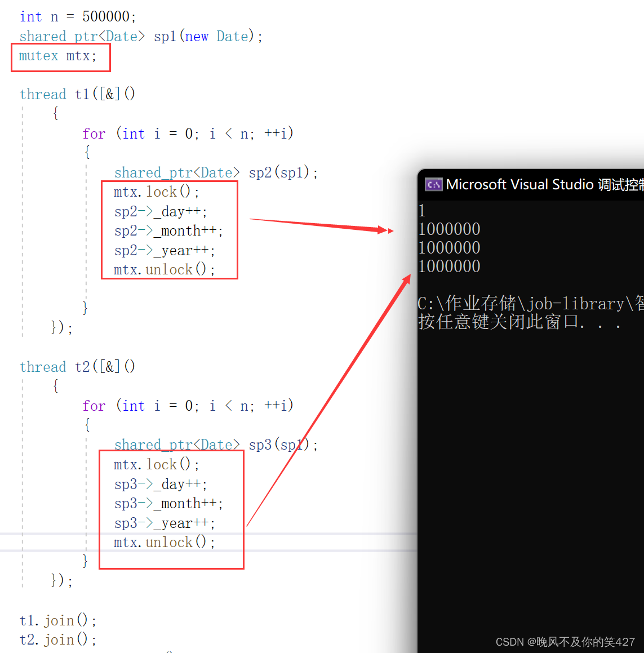
Task: Click the for loop header in thread t2
Action: pyautogui.click(x=188, y=406)
